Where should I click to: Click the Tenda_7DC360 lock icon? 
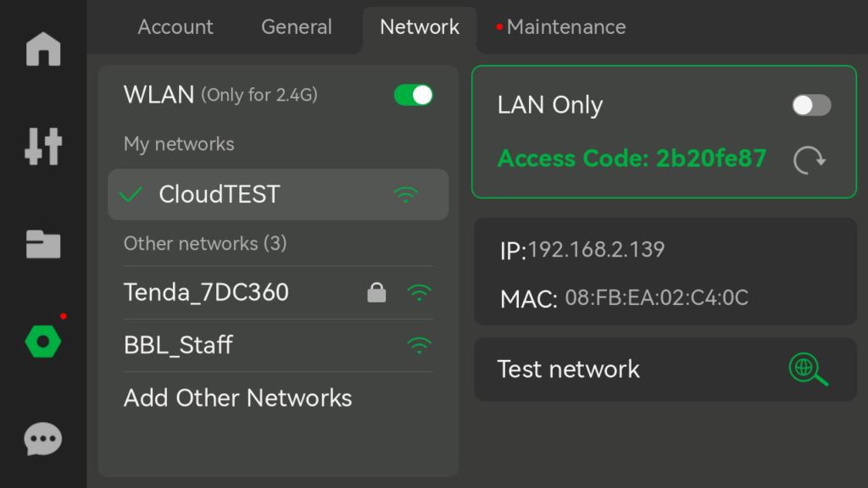376,293
